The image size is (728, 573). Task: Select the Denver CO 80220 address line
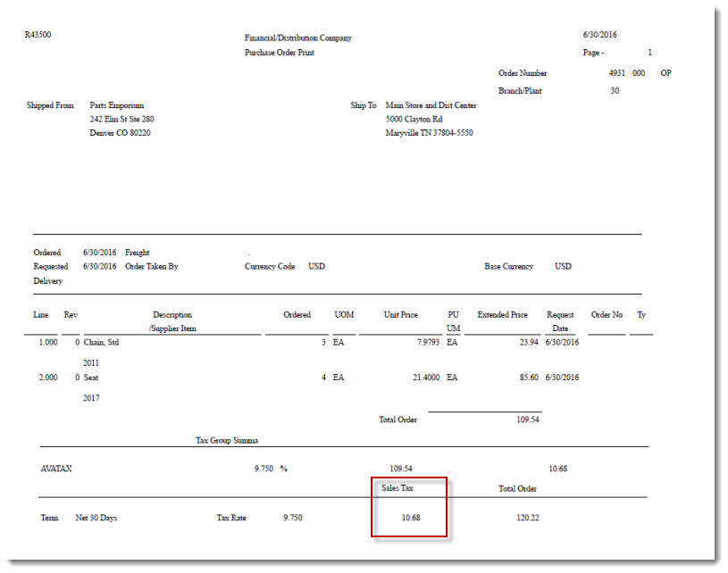120,133
